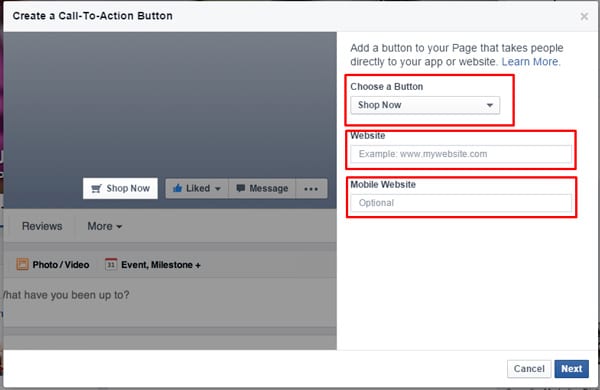This screenshot has height=390, width=600.
Task: Focus the Website URL input field
Action: tap(461, 154)
